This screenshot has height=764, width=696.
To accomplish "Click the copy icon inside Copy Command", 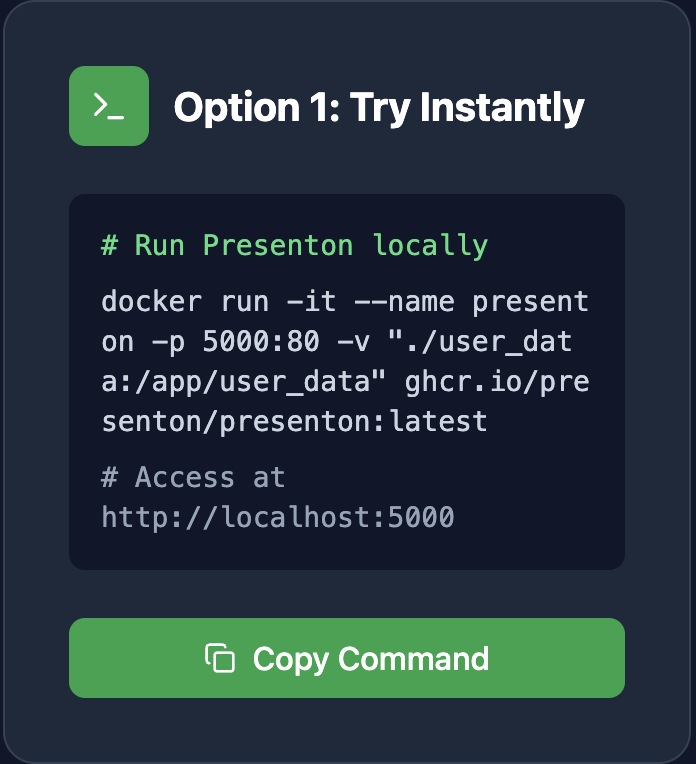I will click(x=220, y=658).
